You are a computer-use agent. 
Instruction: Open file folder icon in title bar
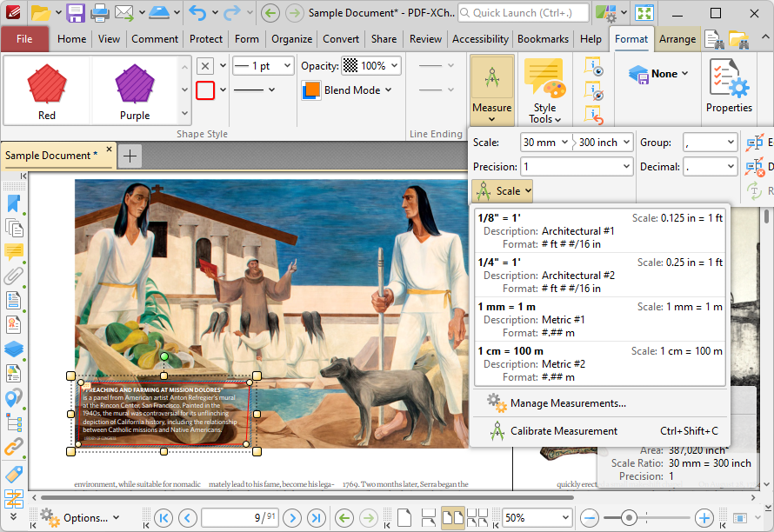pos(41,13)
